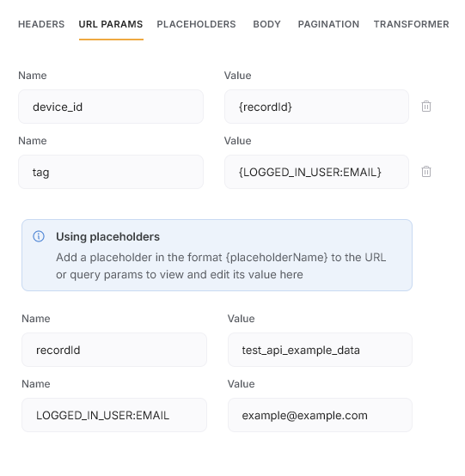
Task: Select the recordId placeholder name field
Action: pyautogui.click(x=114, y=350)
